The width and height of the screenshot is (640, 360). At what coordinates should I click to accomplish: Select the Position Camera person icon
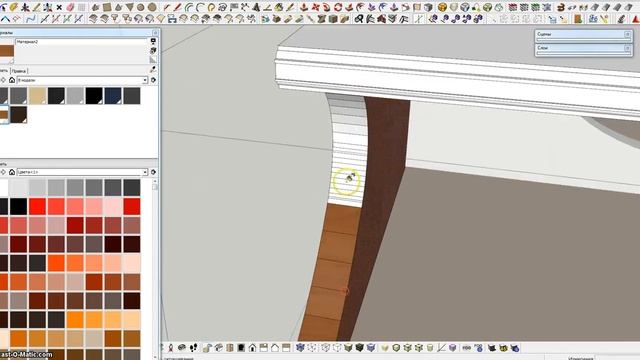point(171,348)
